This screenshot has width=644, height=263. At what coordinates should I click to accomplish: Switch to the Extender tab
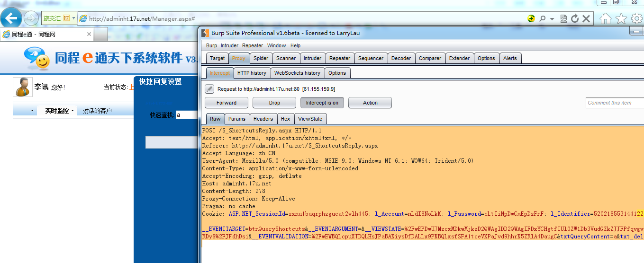459,58
